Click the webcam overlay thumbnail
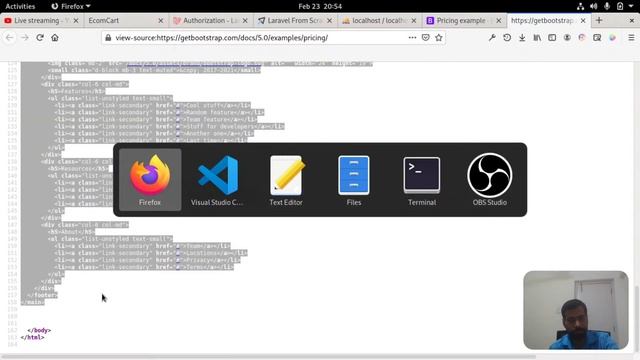The image size is (640, 360). coord(576,310)
